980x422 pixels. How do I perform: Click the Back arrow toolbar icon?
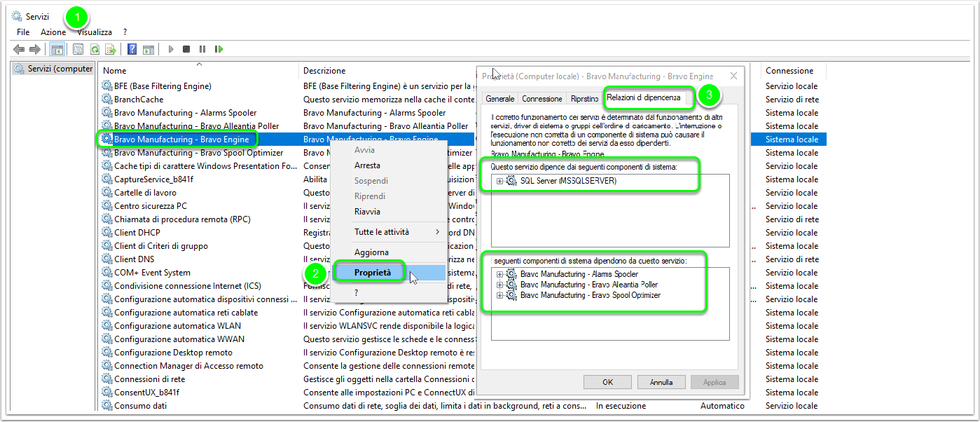19,49
